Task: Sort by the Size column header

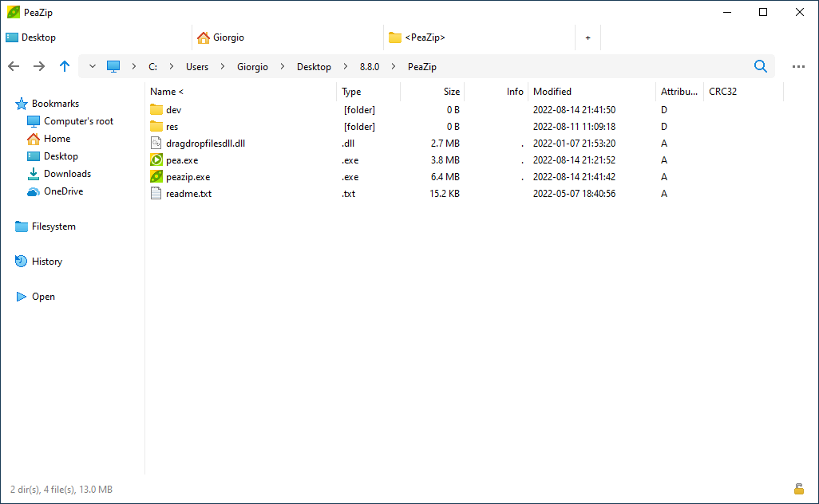Action: pyautogui.click(x=433, y=91)
